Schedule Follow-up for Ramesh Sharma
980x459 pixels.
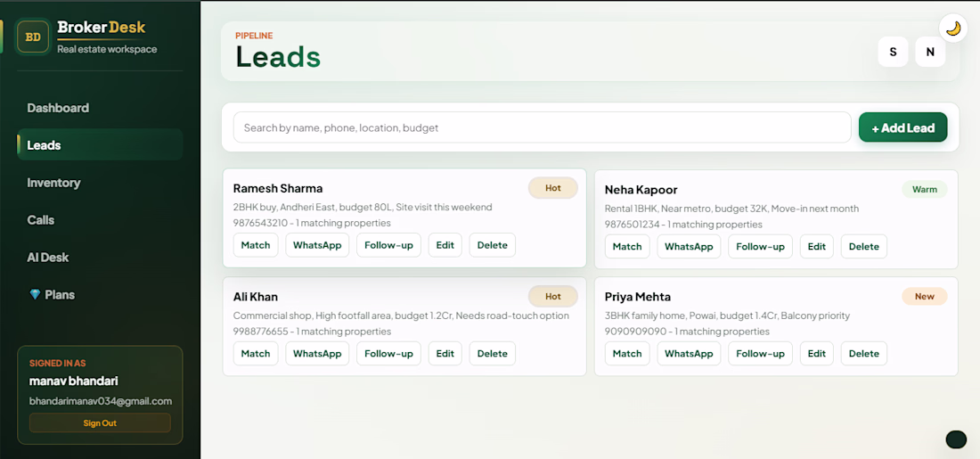click(388, 245)
